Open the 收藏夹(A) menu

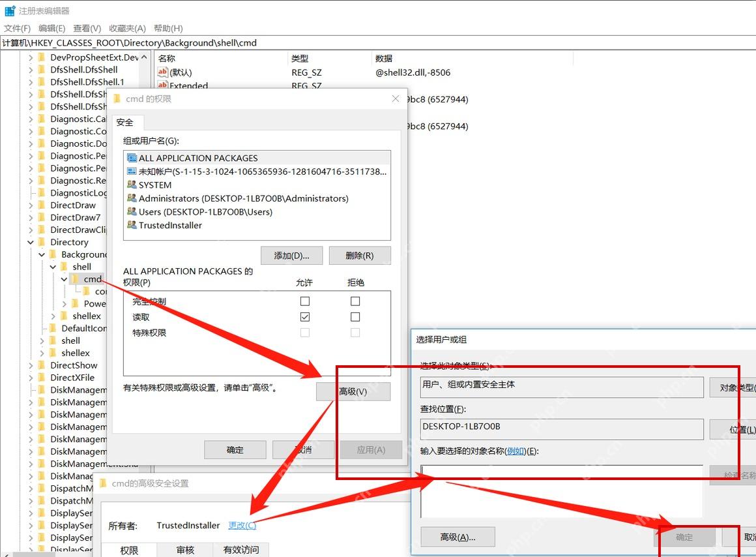(127, 28)
